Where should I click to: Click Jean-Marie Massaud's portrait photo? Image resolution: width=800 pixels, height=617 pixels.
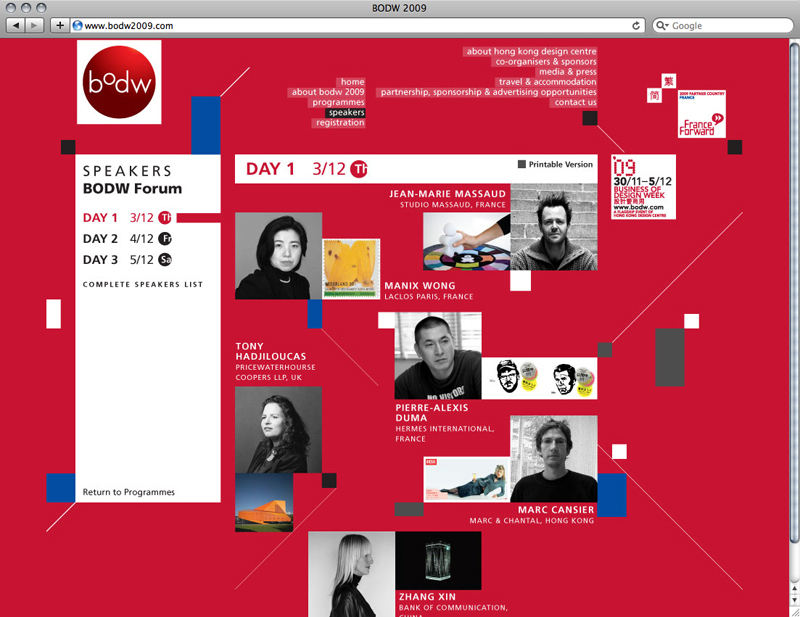pos(554,227)
